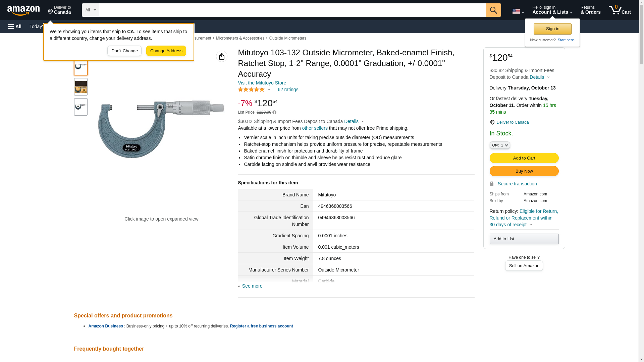The width and height of the screenshot is (644, 362).
Task: Click the search magnifier button
Action: coord(493,10)
